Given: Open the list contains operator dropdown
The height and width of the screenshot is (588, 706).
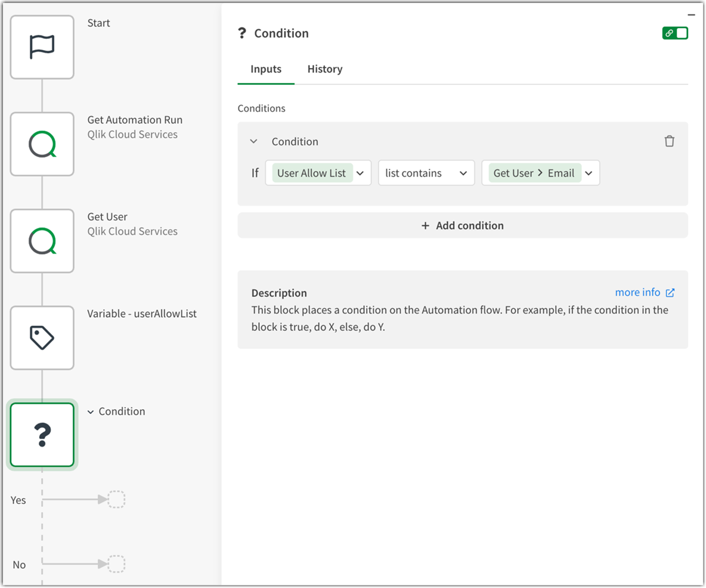Looking at the screenshot, I should point(426,173).
